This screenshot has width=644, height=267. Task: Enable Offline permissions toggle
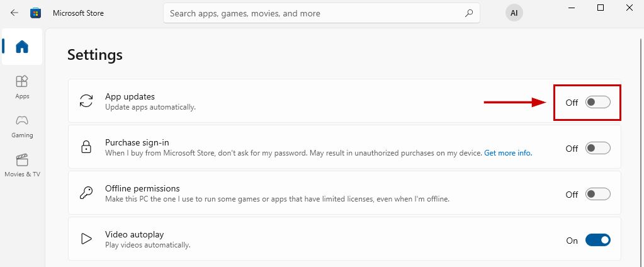(x=597, y=194)
